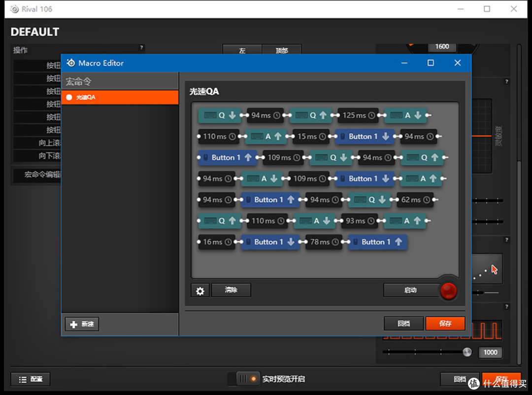Click the 1000 polling rate field

490,353
